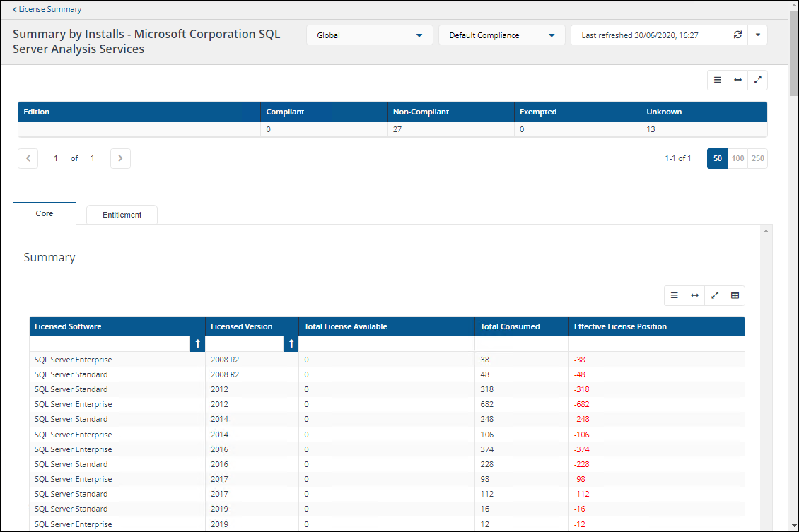Click the Summary table grid layout icon
Viewport: 799px width, 532px height.
[x=735, y=295]
